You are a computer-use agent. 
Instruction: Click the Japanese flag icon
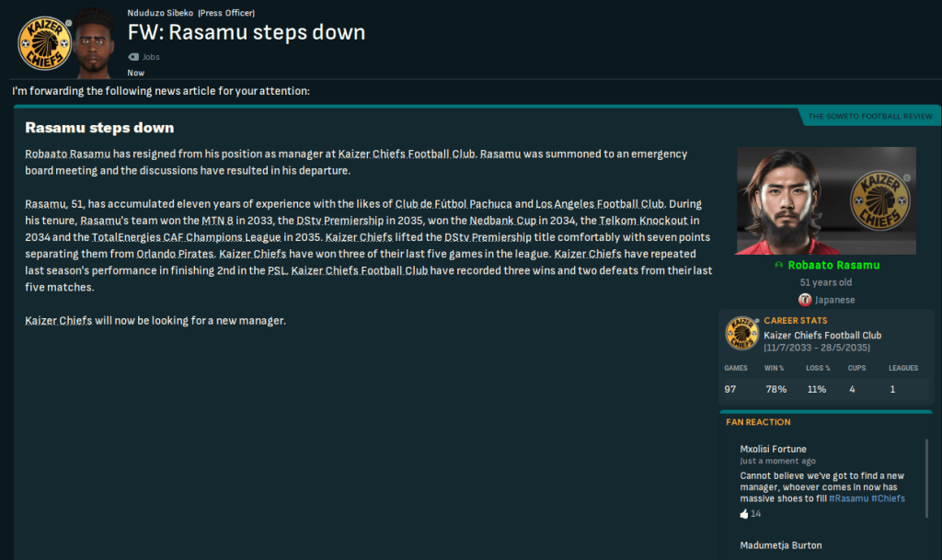pyautogui.click(x=805, y=300)
